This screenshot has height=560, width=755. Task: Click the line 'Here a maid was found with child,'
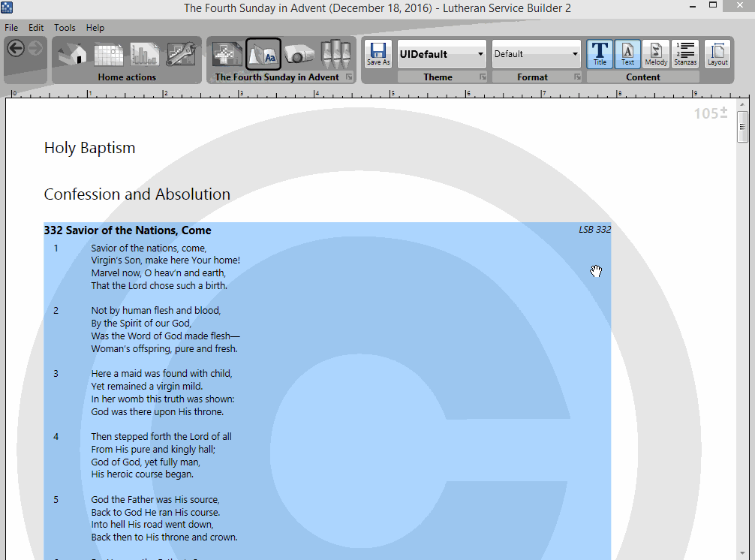tap(162, 374)
